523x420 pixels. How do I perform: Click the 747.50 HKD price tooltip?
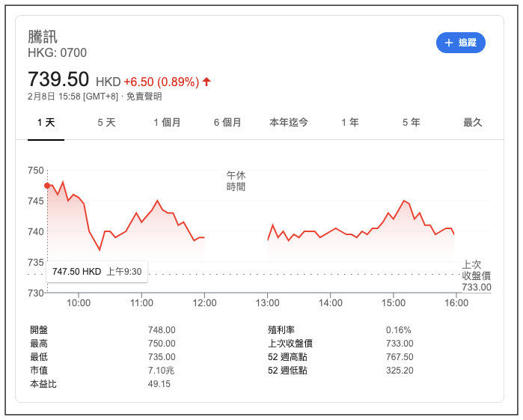point(97,271)
